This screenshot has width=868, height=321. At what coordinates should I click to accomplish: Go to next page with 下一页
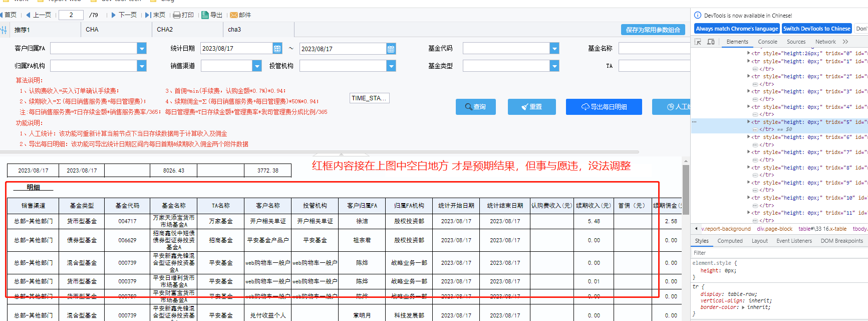tap(124, 15)
